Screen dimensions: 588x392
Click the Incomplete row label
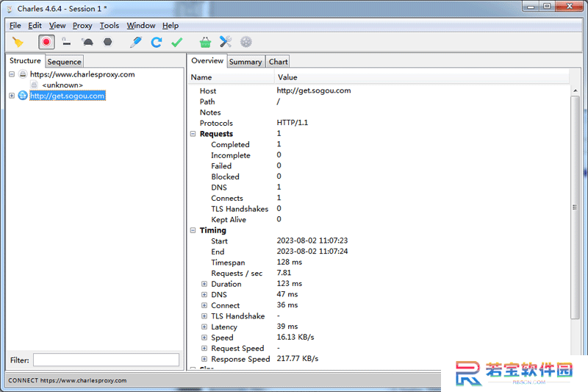coord(231,155)
